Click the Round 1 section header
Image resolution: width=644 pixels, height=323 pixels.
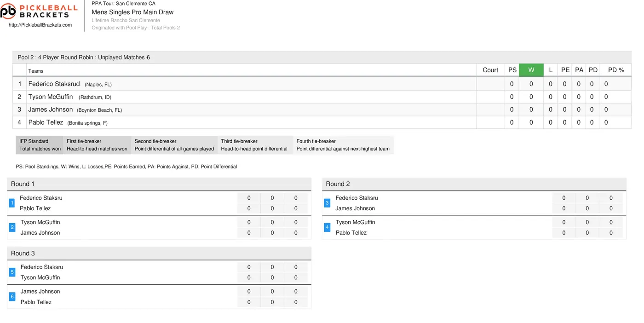[x=159, y=184]
